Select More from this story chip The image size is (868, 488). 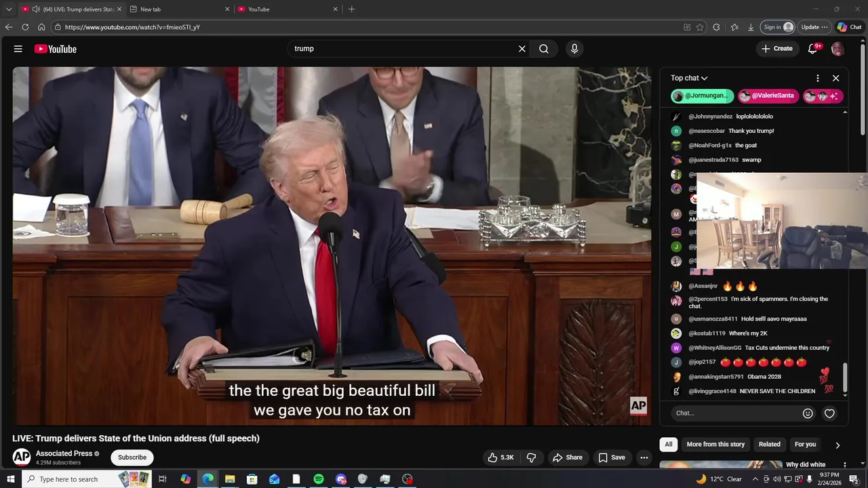pyautogui.click(x=715, y=445)
